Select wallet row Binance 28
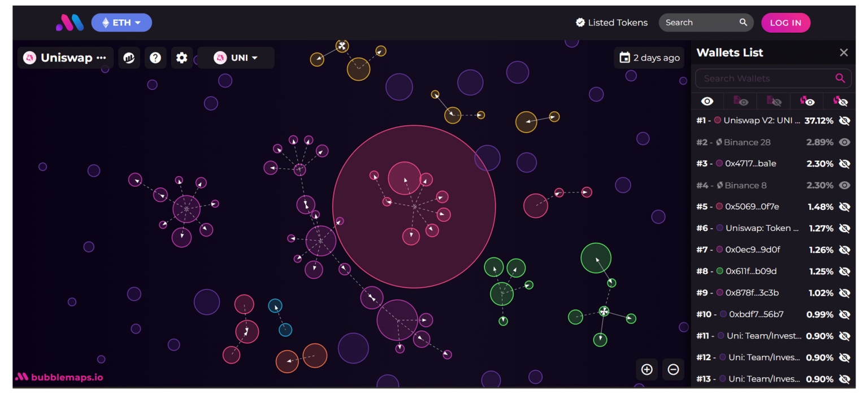868x394 pixels. click(773, 142)
